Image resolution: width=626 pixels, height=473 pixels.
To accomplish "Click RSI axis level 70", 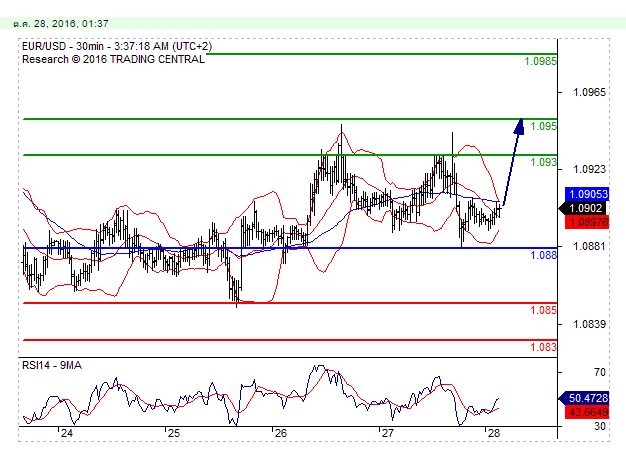I will coord(600,372).
